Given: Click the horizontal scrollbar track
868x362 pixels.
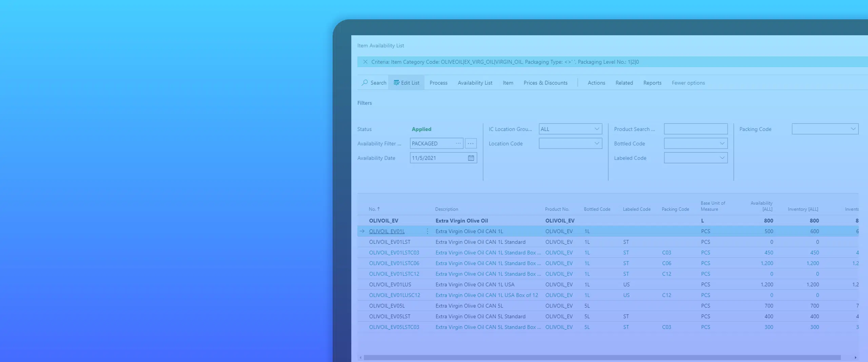Looking at the screenshot, I should pos(602,358).
